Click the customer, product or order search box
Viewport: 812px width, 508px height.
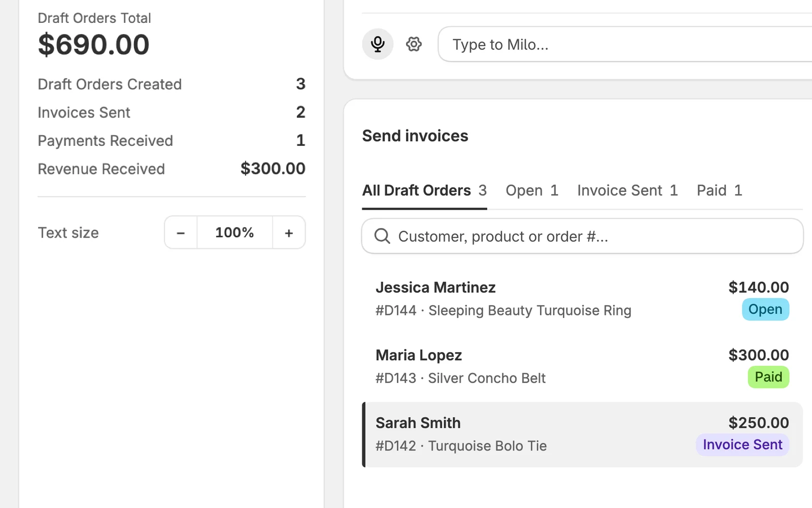[582, 236]
